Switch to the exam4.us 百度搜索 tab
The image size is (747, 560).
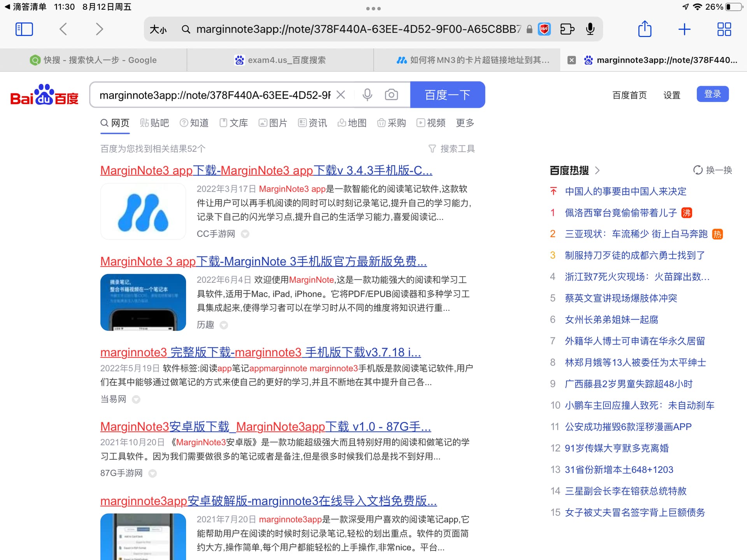coord(280,60)
